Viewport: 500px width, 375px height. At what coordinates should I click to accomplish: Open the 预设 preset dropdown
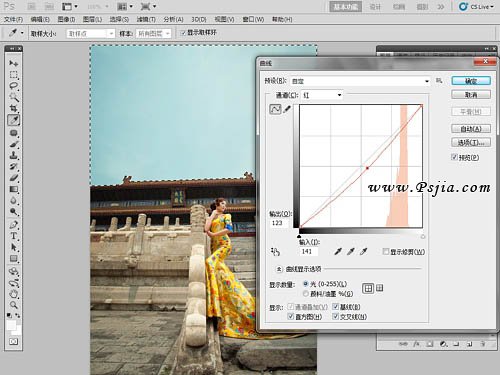coord(360,81)
